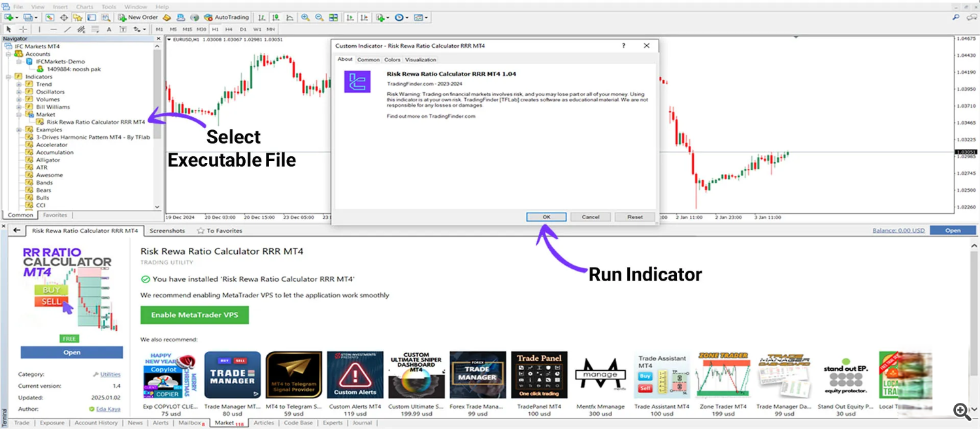
Task: Click OK in Custom Indicator dialog
Action: pyautogui.click(x=546, y=217)
